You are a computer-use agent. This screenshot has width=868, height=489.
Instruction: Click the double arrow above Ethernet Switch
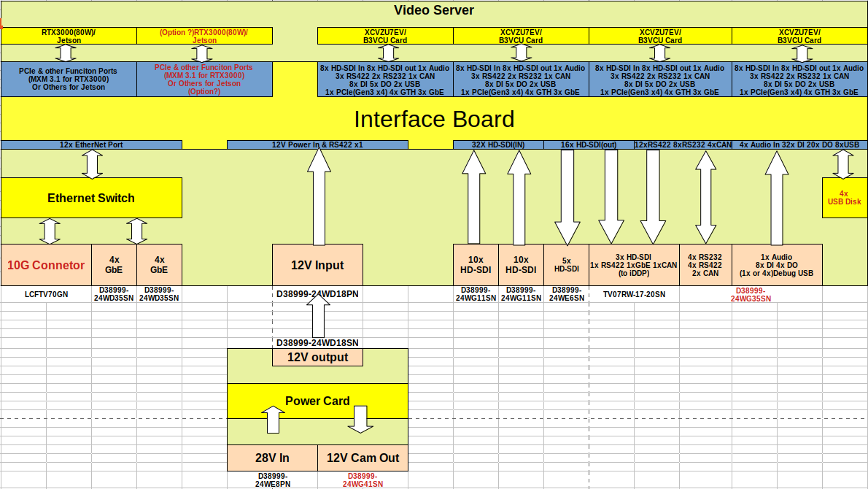pyautogui.click(x=91, y=163)
